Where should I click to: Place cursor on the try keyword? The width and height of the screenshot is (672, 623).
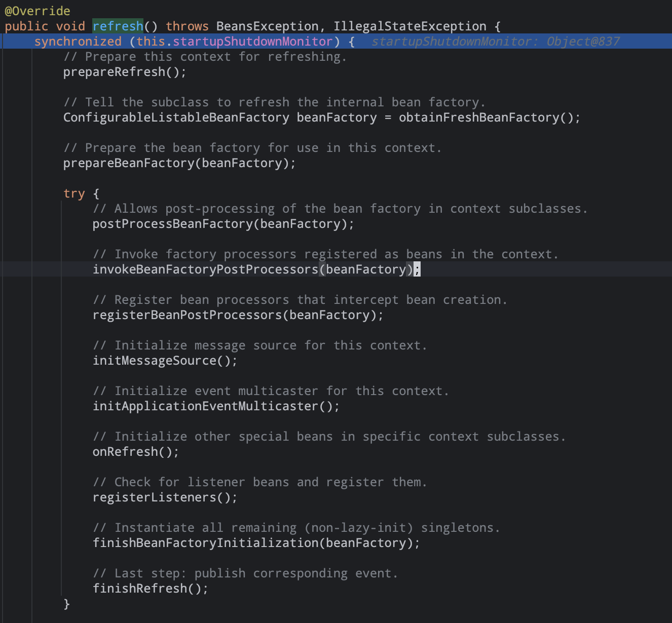tap(74, 193)
